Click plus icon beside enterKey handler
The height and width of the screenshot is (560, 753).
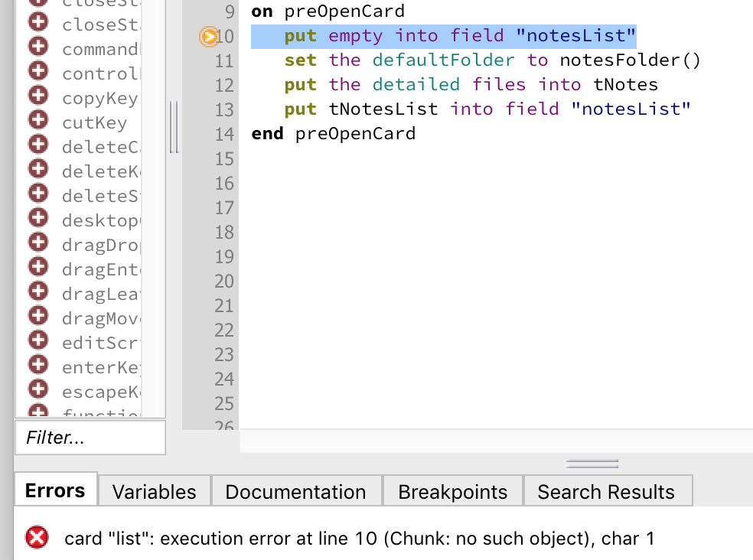pyautogui.click(x=38, y=365)
